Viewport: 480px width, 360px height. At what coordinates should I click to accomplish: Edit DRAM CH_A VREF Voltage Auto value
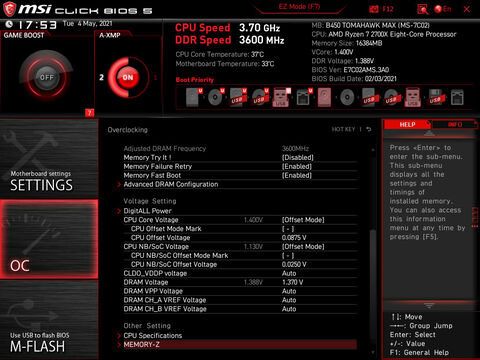[289, 300]
